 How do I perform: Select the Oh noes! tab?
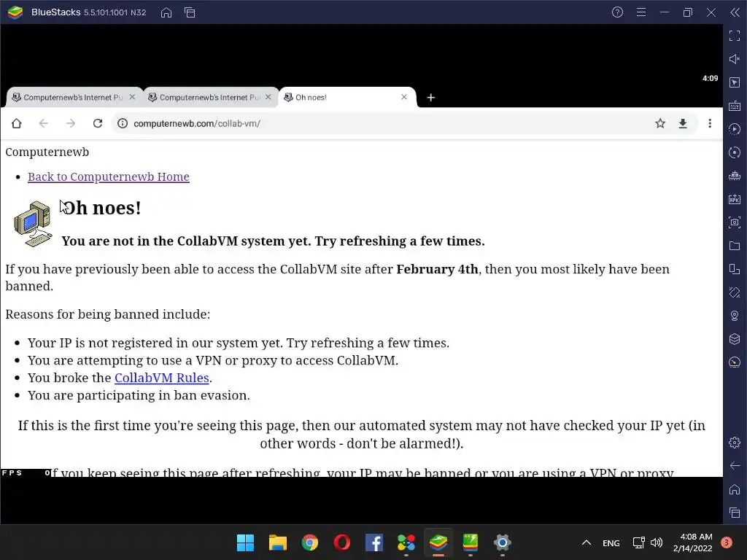pyautogui.click(x=347, y=97)
